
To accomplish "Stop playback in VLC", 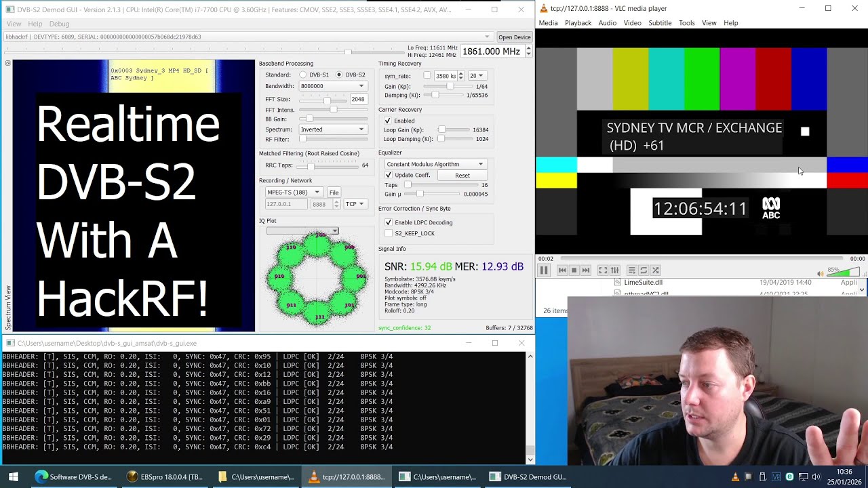I will (x=574, y=270).
